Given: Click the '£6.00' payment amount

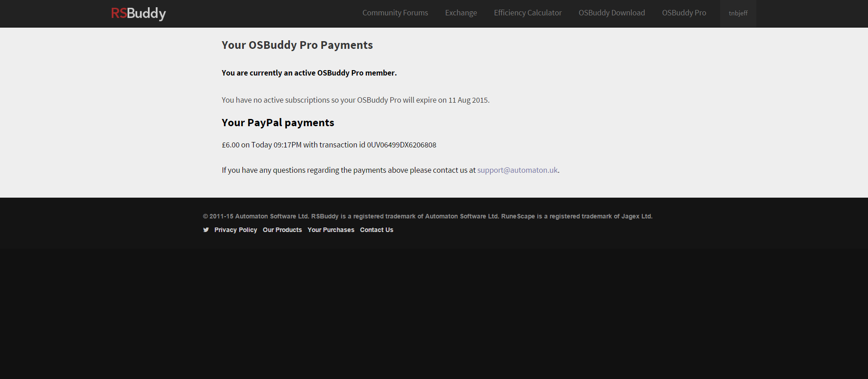Looking at the screenshot, I should pos(231,145).
